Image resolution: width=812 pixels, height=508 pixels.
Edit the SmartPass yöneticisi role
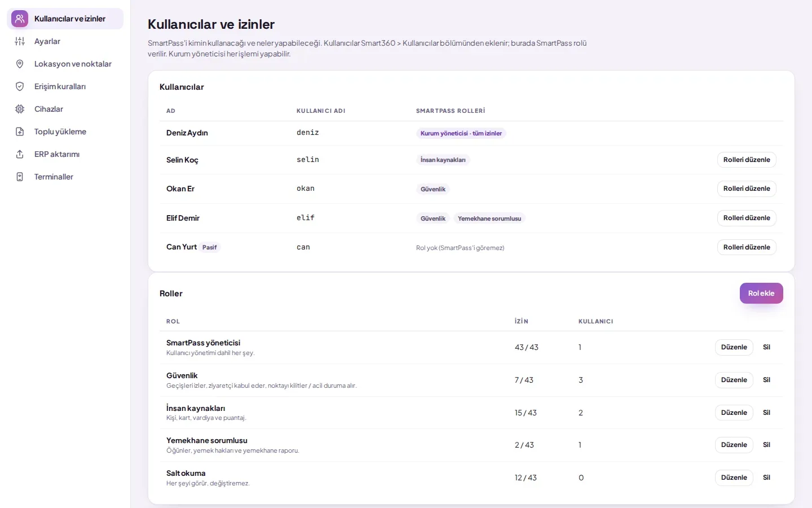[734, 347]
